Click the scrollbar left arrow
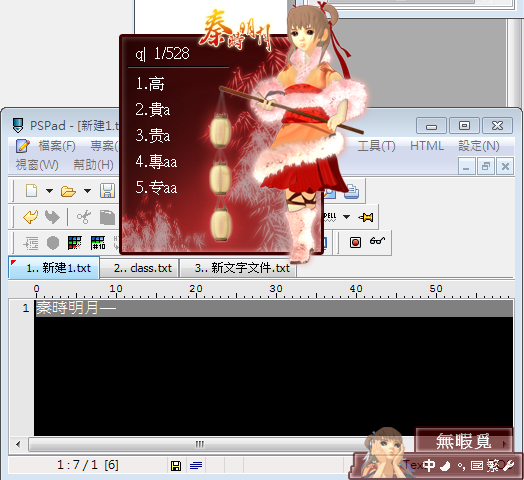 pos(18,445)
